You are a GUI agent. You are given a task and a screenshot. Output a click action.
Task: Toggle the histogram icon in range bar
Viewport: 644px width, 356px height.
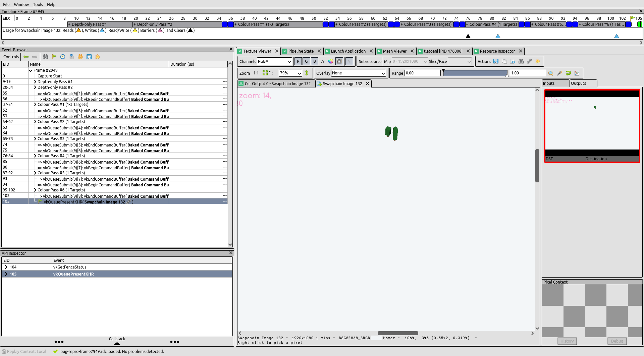577,73
